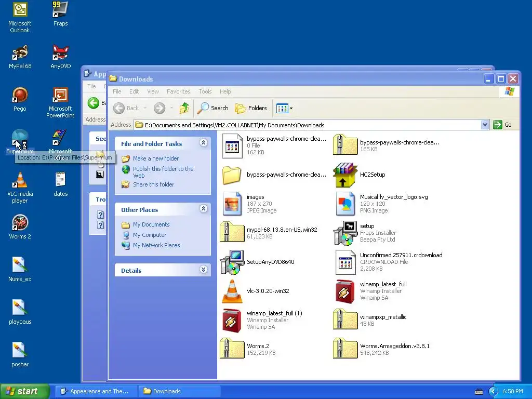Select the AnyDVD desktop shortcut
Viewport: 532px width, 399px height.
[x=60, y=57]
